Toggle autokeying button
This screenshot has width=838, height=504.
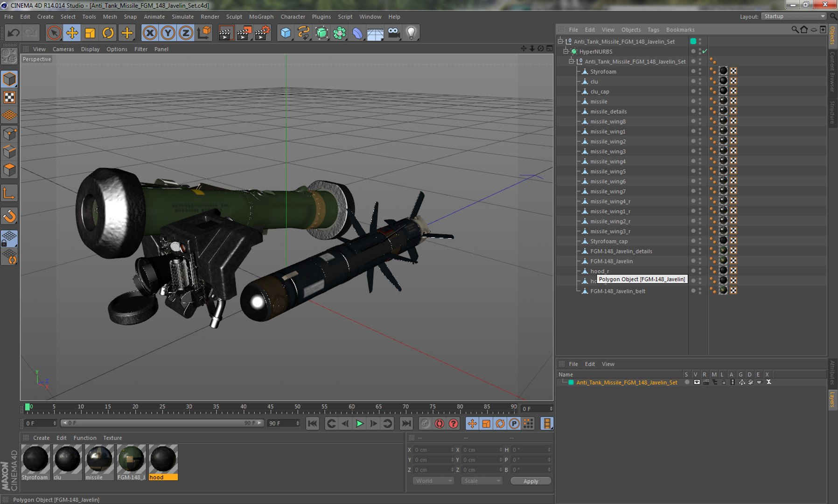tap(439, 423)
